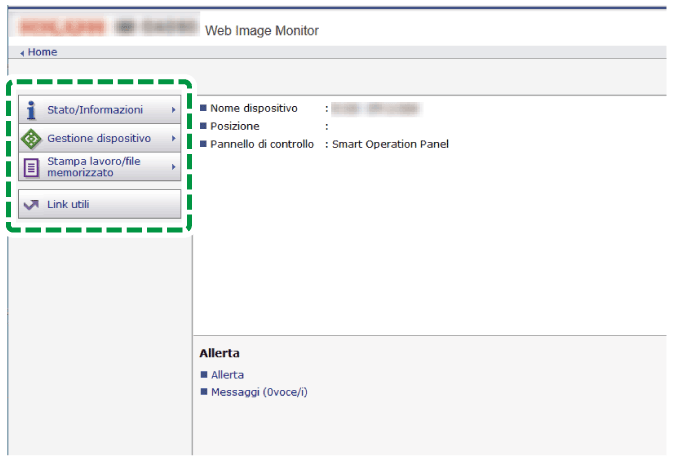
Task: Click the arrow icon beside Link utili
Action: [31, 204]
